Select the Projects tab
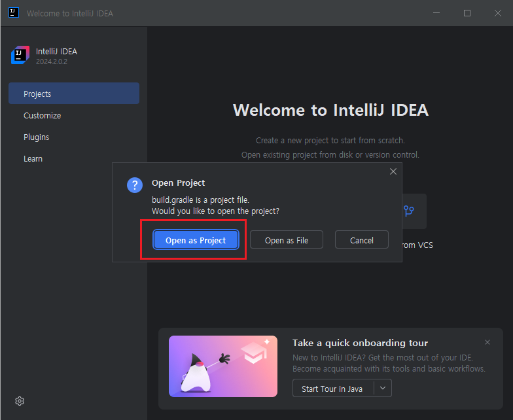 74,94
